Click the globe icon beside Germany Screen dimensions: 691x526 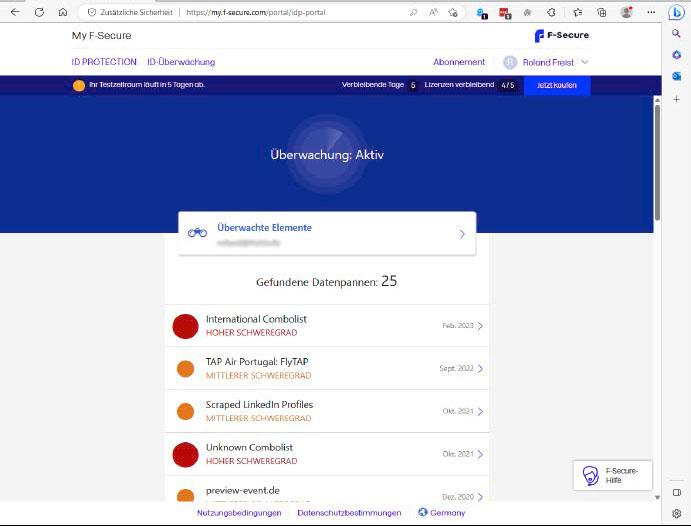(x=423, y=512)
